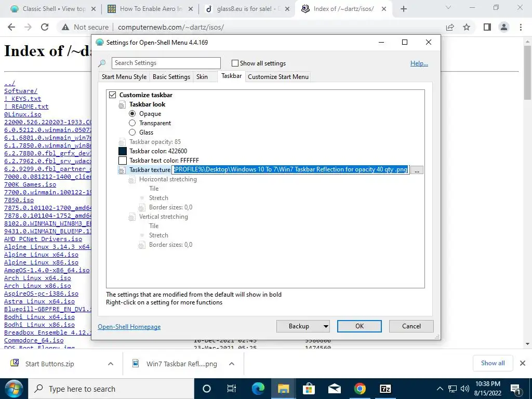Open the Open-Shell Homepage link
Image resolution: width=532 pixels, height=399 pixels.
(x=129, y=327)
